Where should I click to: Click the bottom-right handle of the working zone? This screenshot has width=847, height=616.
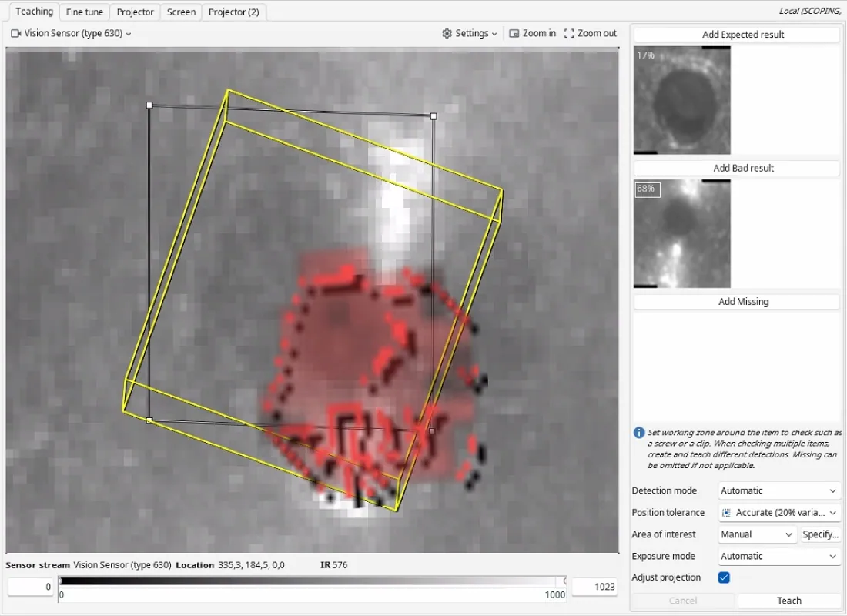(432, 430)
